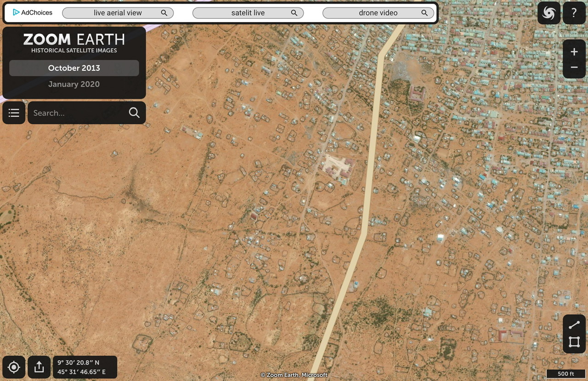Click the Zoom Earth logo title

pyautogui.click(x=74, y=43)
